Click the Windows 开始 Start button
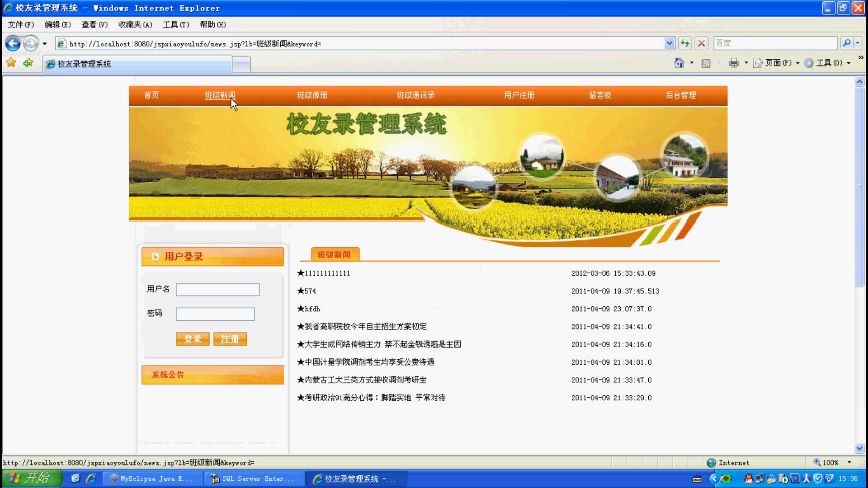The height and width of the screenshot is (488, 868). [32, 478]
